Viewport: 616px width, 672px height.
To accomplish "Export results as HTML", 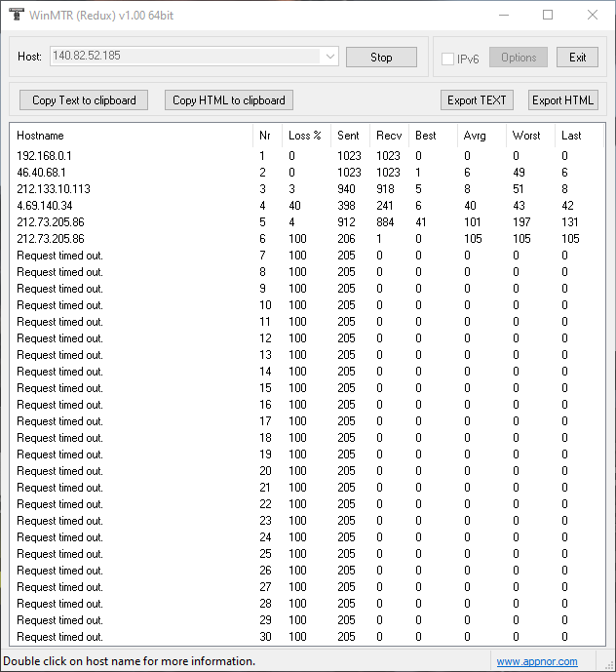I will tap(563, 99).
